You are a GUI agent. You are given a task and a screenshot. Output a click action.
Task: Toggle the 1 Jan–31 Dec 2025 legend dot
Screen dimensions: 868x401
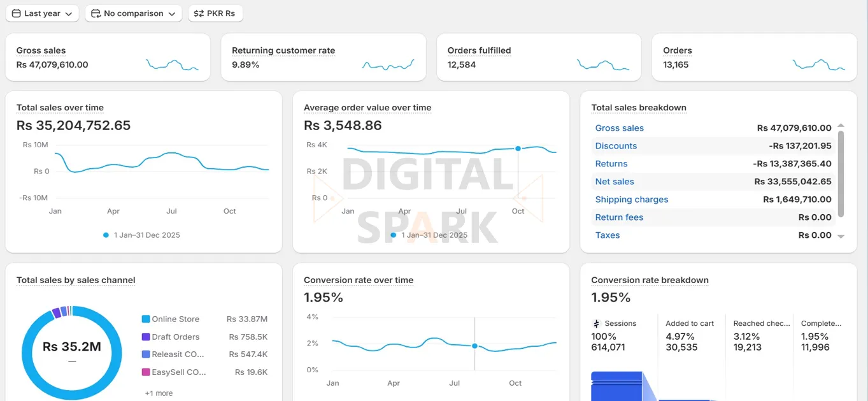(x=105, y=235)
